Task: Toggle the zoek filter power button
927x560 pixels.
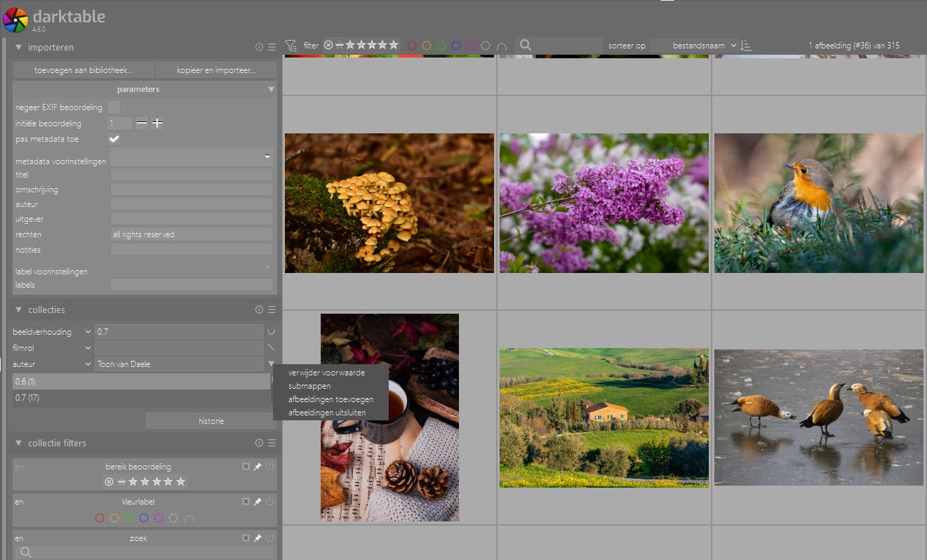Action: 269,538
